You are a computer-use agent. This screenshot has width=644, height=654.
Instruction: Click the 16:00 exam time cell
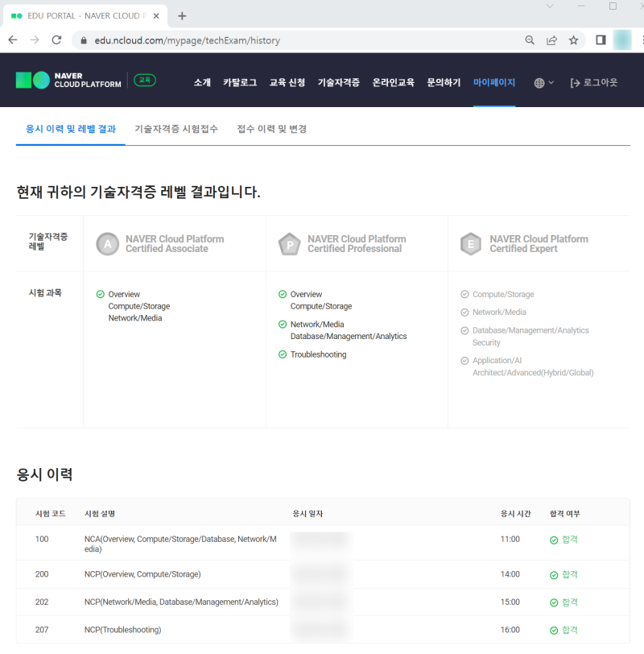coord(510,629)
